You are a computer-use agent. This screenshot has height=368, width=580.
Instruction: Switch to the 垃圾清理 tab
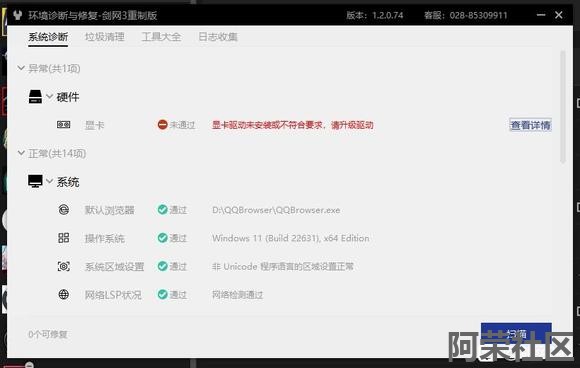(105, 37)
